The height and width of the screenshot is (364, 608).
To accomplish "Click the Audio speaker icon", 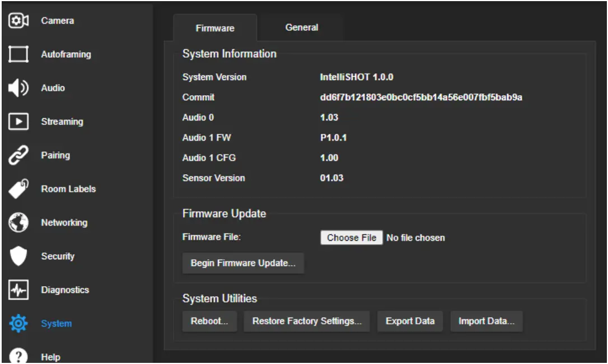I will tap(18, 87).
